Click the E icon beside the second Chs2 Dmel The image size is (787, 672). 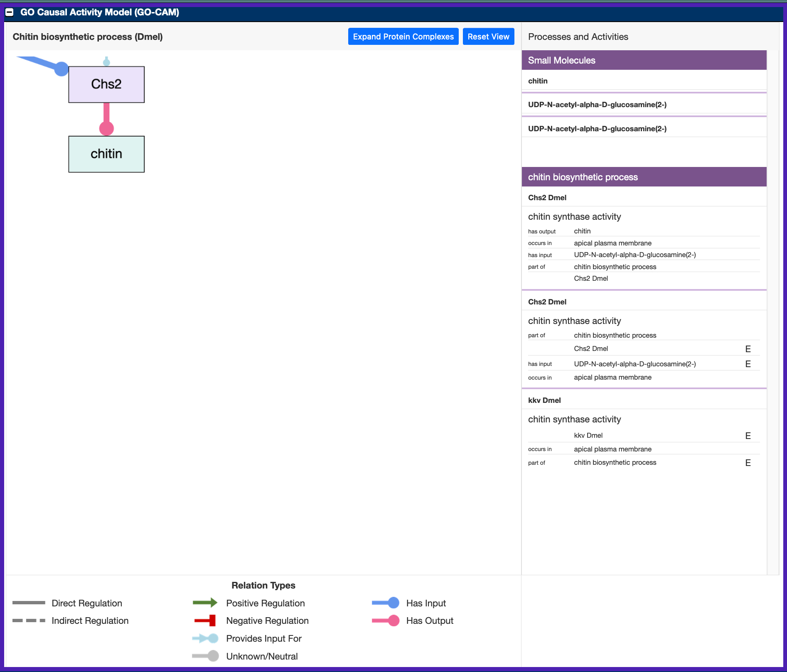pyautogui.click(x=748, y=349)
